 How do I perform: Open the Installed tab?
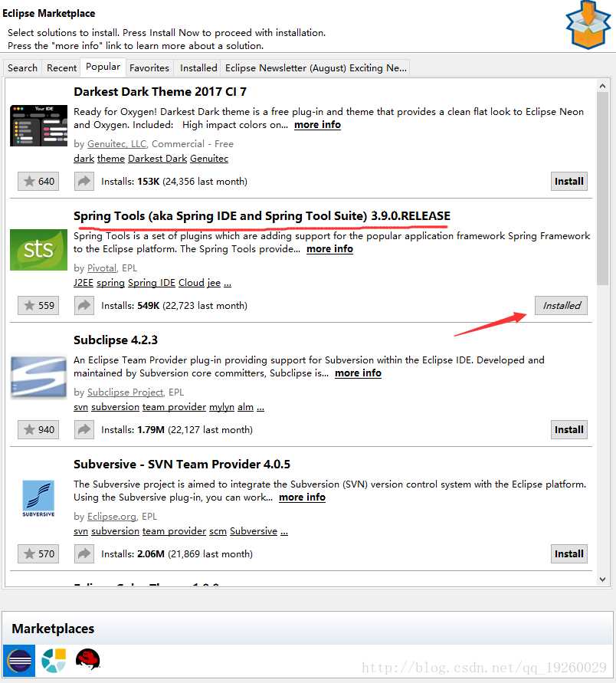coord(198,67)
